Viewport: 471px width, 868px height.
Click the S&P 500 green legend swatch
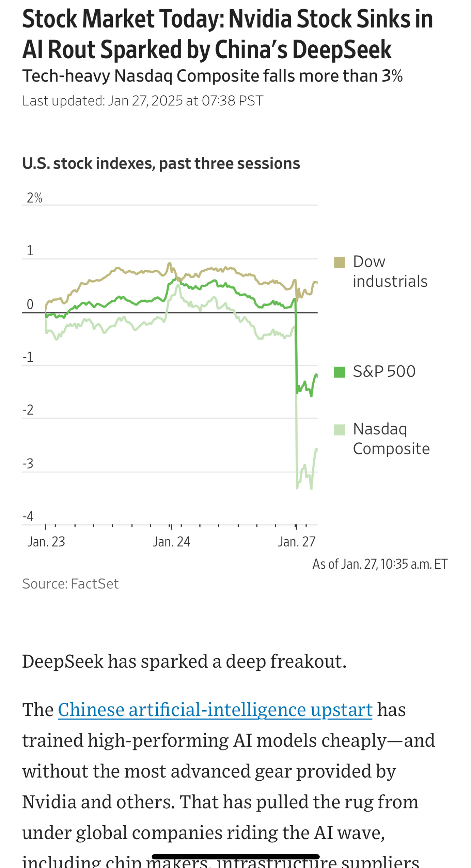pos(339,372)
